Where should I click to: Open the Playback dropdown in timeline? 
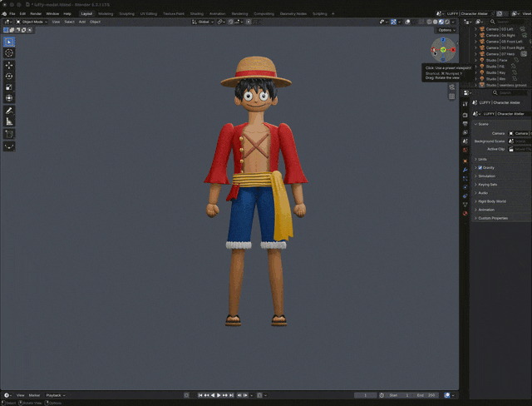tap(56, 395)
